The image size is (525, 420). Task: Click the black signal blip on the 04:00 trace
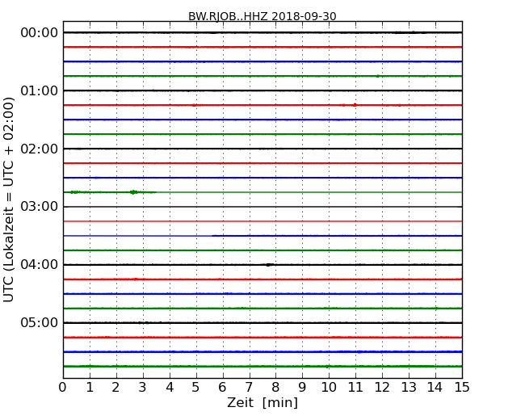click(x=268, y=265)
